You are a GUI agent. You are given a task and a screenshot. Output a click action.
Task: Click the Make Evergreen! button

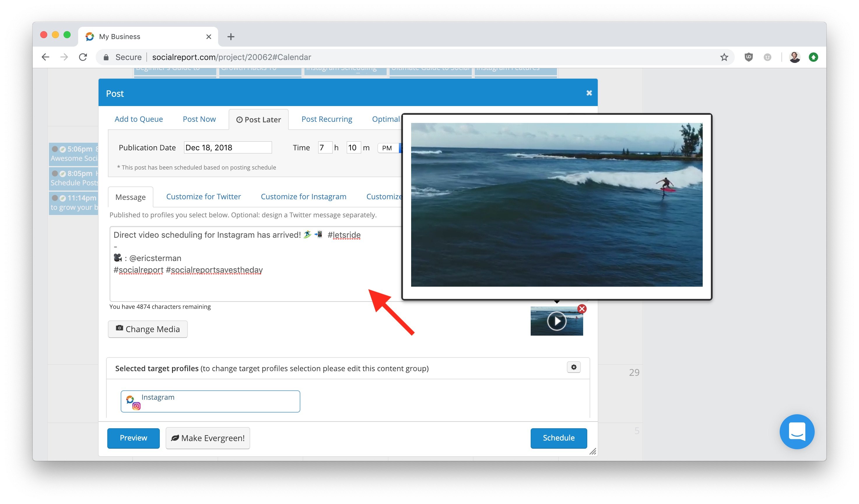(208, 438)
